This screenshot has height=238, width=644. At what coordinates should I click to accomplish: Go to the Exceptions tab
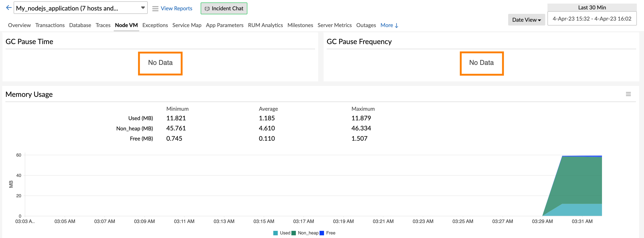(x=155, y=25)
